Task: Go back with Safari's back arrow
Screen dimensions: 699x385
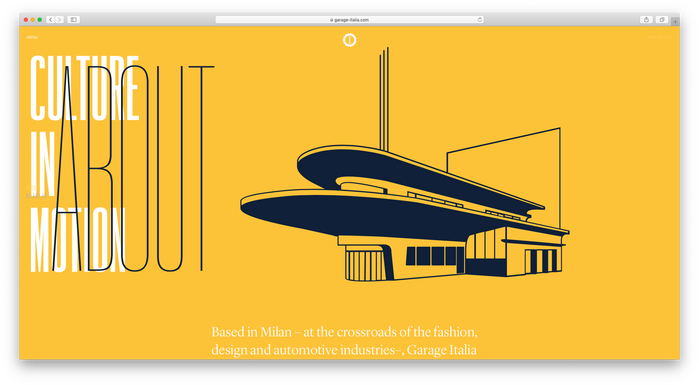Action: coord(50,20)
